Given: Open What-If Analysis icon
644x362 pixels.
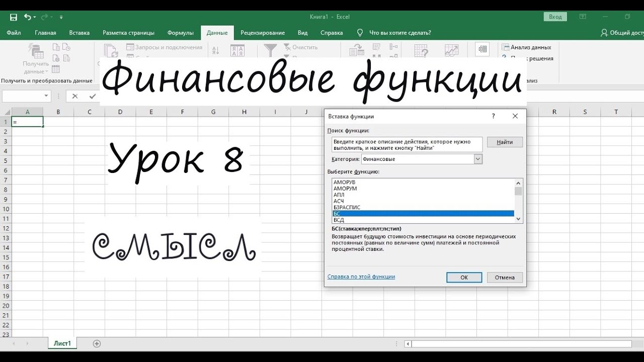Looking at the screenshot, I should (x=421, y=50).
